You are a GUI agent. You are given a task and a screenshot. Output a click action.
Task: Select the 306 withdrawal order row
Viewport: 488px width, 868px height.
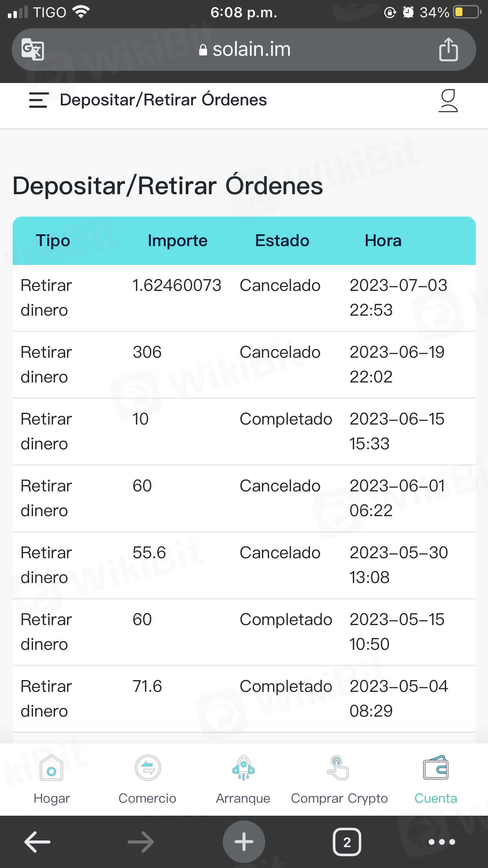point(244,364)
